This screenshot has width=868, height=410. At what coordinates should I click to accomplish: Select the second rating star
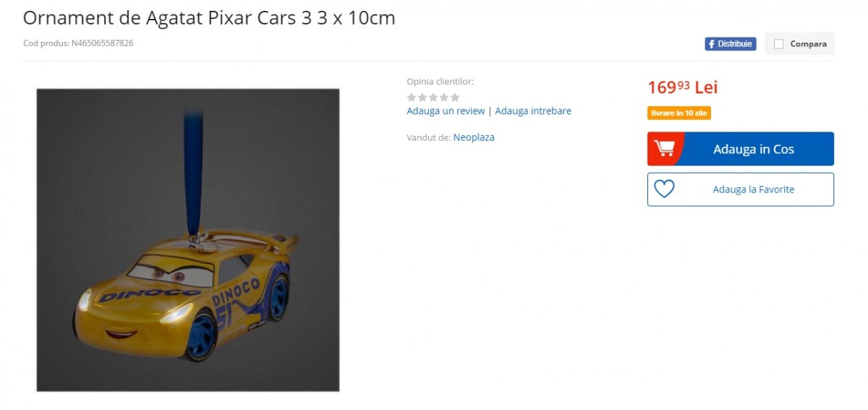[422, 97]
